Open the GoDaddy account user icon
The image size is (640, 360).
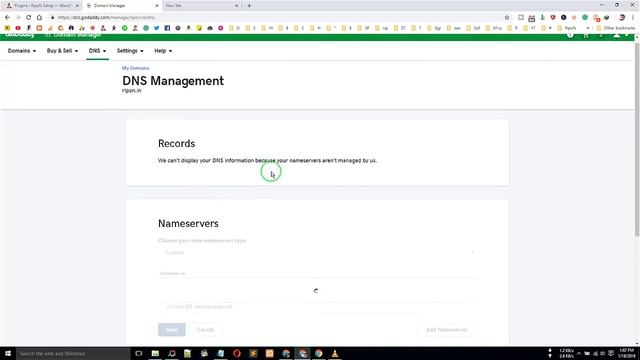point(617,36)
